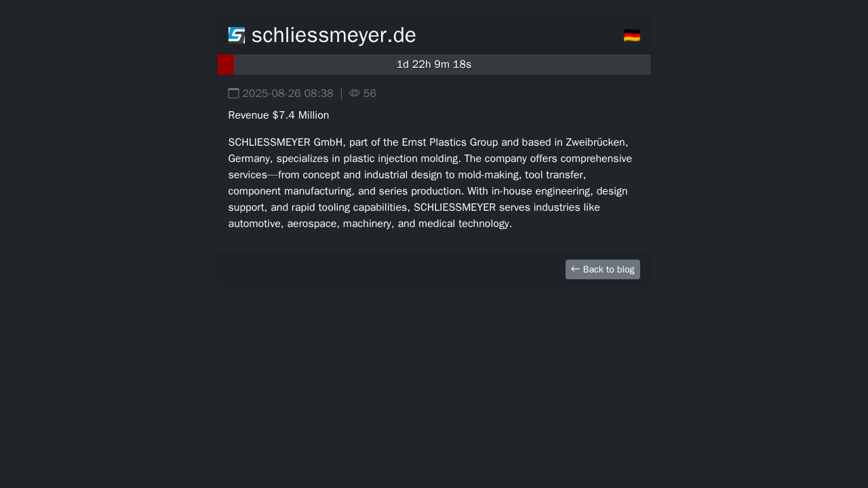Click the red filled part of progress bar

tap(226, 64)
